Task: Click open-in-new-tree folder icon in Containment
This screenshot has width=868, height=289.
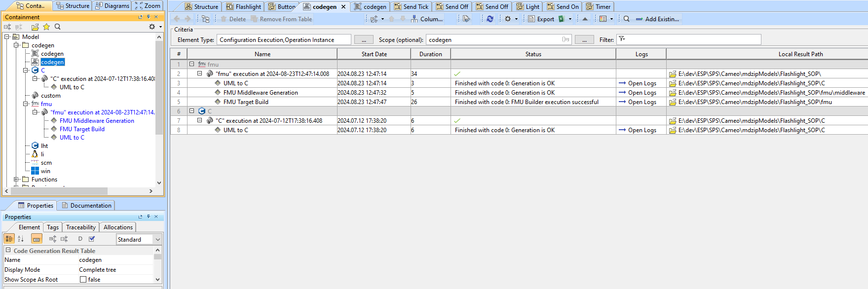Action: (x=35, y=27)
